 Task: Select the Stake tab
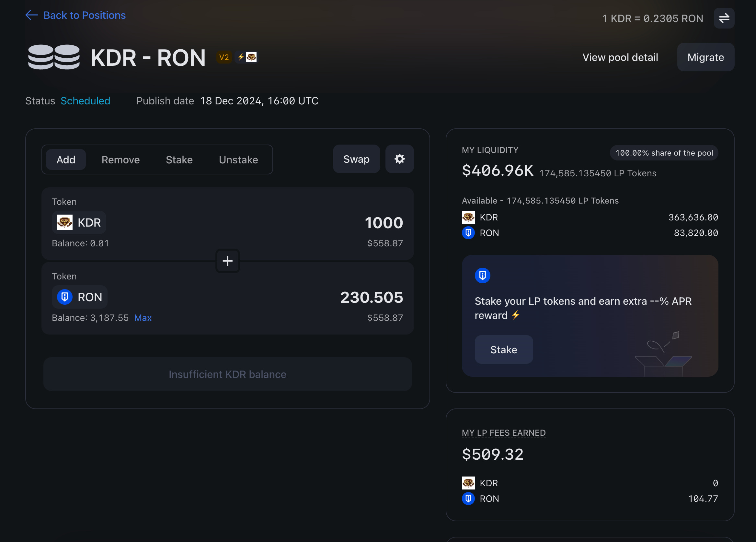coord(179,159)
